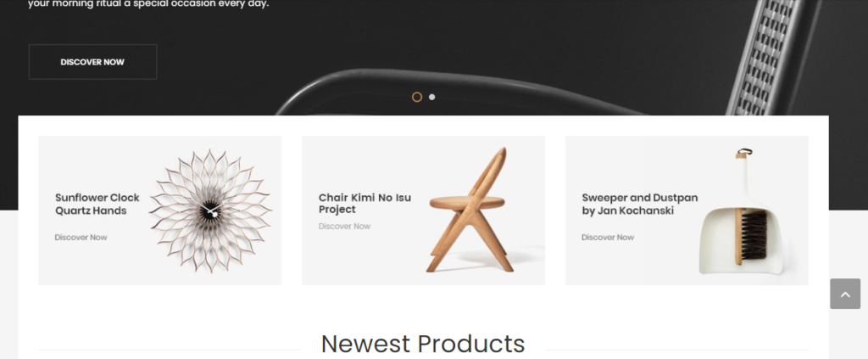Click the scroll-to-top arrow button
This screenshot has width=868, height=359.
(x=845, y=294)
